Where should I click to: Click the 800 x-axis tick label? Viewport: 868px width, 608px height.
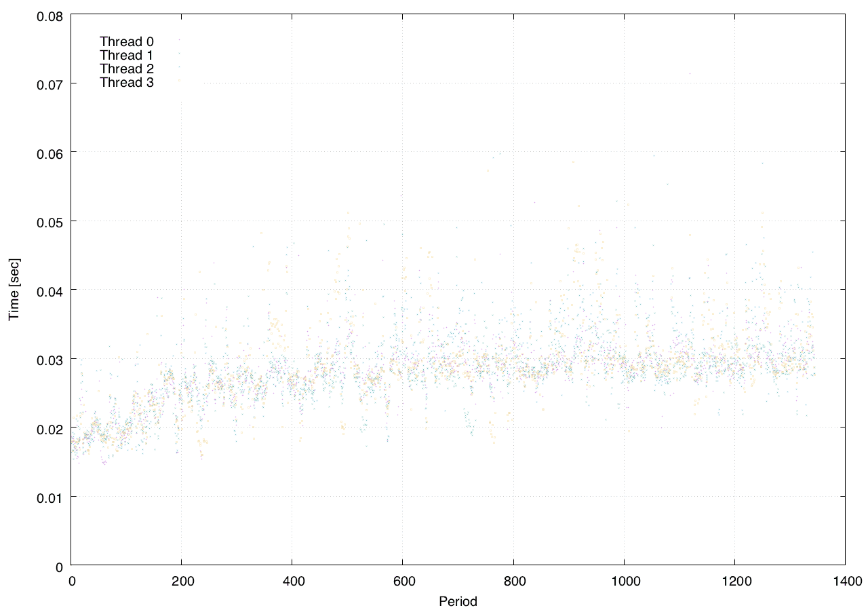[513, 581]
